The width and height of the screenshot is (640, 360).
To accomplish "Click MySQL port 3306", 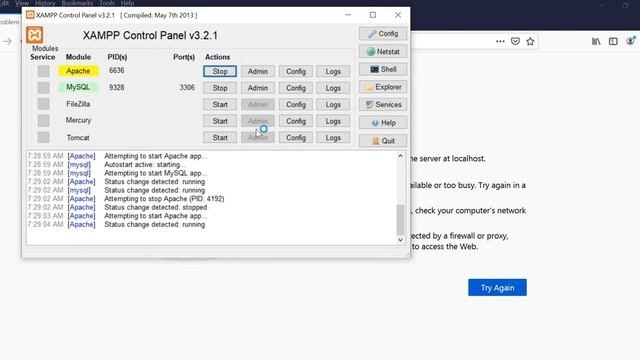I will [x=187, y=87].
